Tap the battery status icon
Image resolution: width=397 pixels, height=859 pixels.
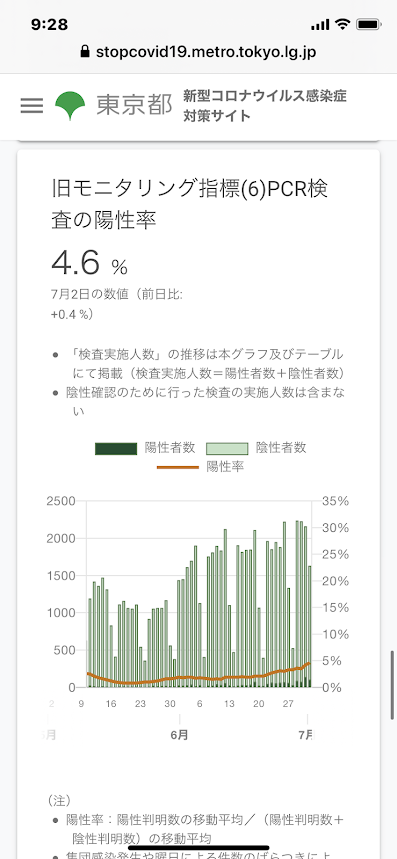click(368, 25)
